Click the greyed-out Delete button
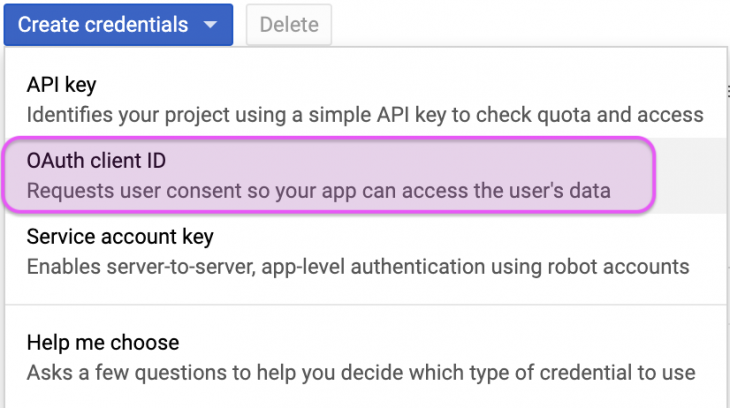 tap(289, 25)
